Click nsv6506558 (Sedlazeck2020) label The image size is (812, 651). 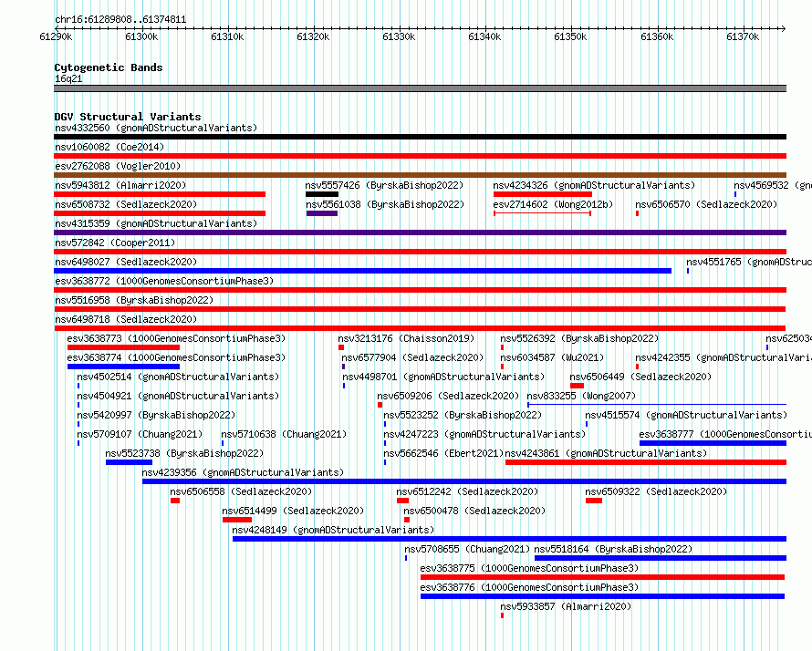[241, 491]
